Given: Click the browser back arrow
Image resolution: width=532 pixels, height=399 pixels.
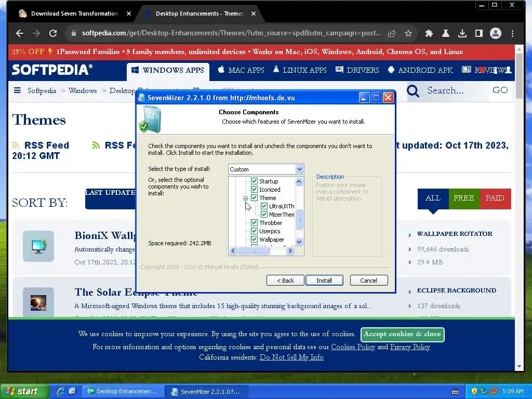Looking at the screenshot, I should pos(20,33).
